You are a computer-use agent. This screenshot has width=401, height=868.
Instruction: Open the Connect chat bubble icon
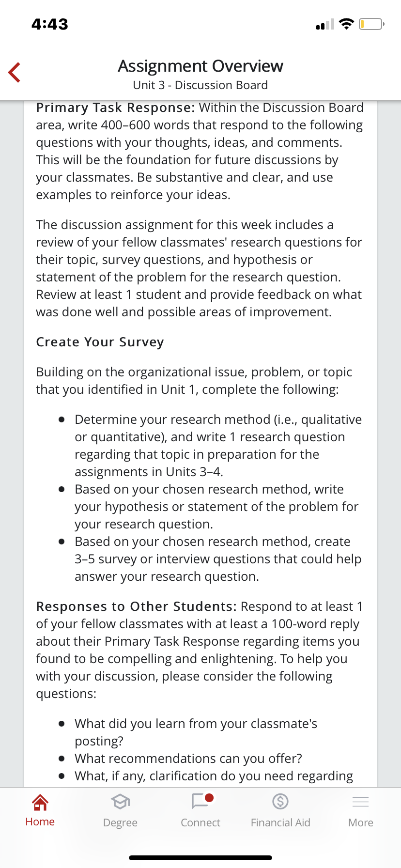(x=201, y=801)
